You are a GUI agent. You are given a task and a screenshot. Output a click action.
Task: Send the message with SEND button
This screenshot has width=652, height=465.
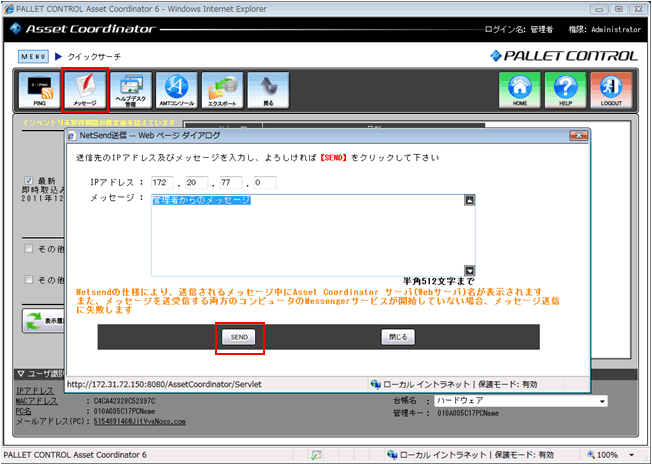239,337
